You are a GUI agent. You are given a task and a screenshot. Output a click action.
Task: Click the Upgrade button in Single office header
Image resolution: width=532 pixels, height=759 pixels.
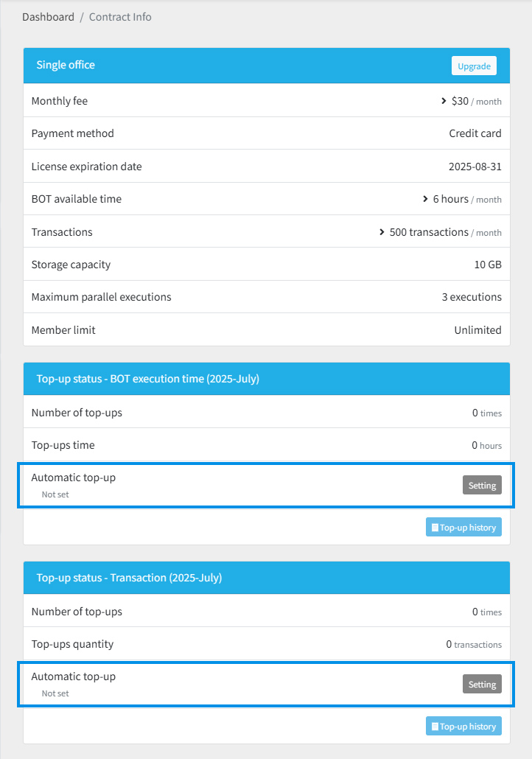[474, 66]
